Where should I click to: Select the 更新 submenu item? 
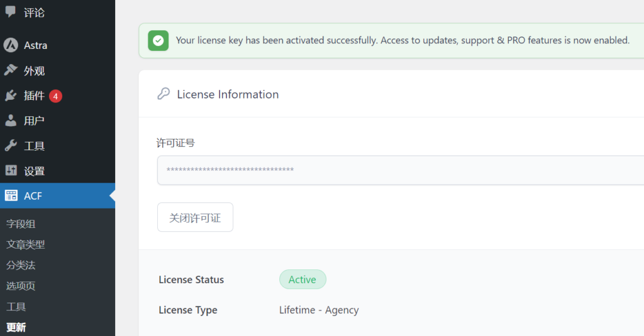16,327
